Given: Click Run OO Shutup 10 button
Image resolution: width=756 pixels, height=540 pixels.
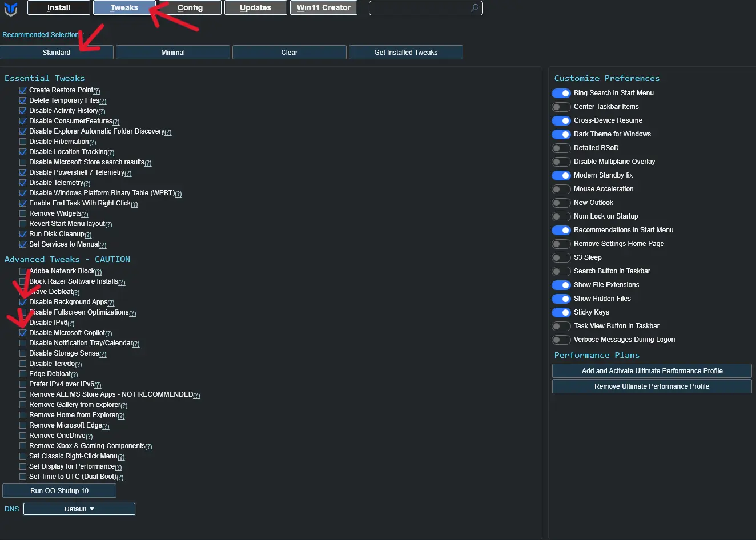Looking at the screenshot, I should [59, 491].
